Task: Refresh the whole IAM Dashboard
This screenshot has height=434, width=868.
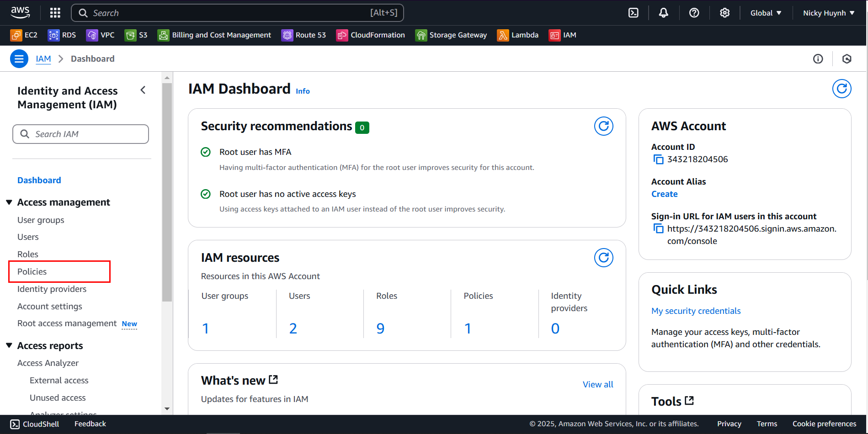Action: point(842,89)
